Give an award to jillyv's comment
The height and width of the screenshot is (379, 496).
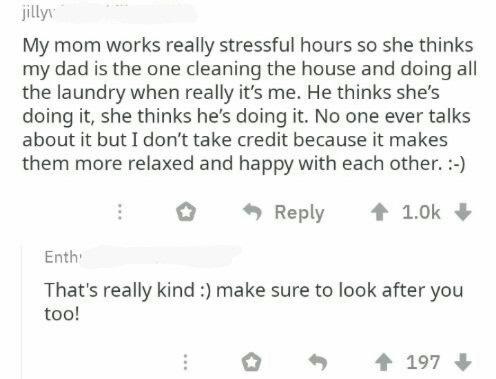(x=186, y=212)
